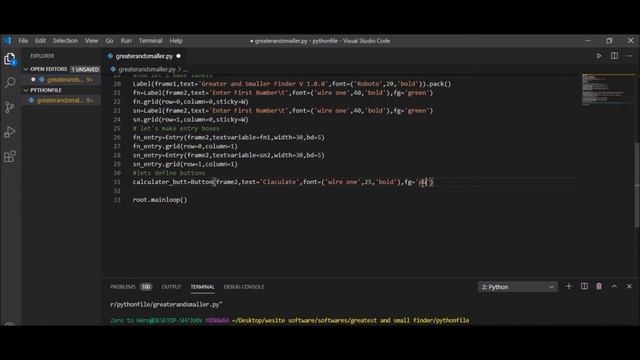Viewport: 640px width, 360px height.
Task: Restore down the VS Code window
Action: pyautogui.click(x=609, y=40)
